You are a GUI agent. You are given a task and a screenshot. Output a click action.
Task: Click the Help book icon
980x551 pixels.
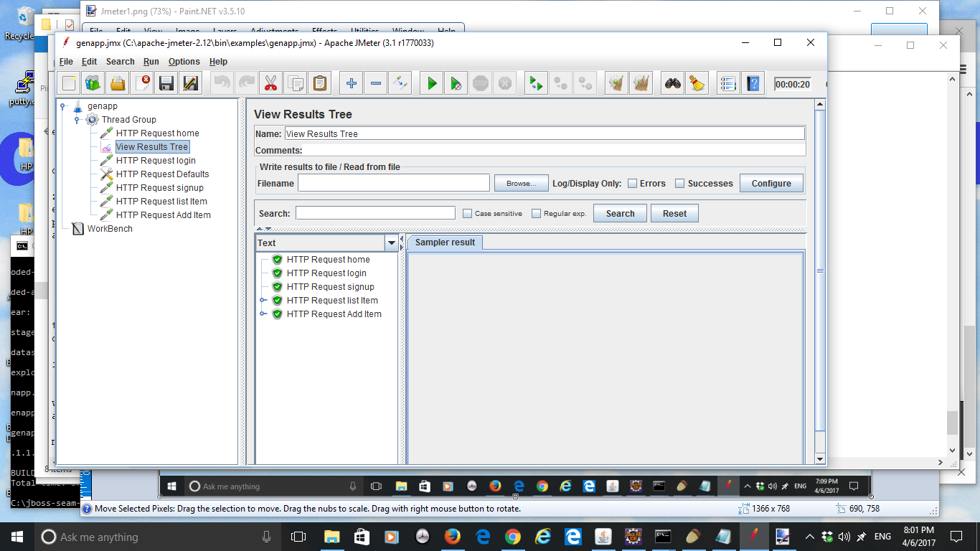tap(753, 83)
